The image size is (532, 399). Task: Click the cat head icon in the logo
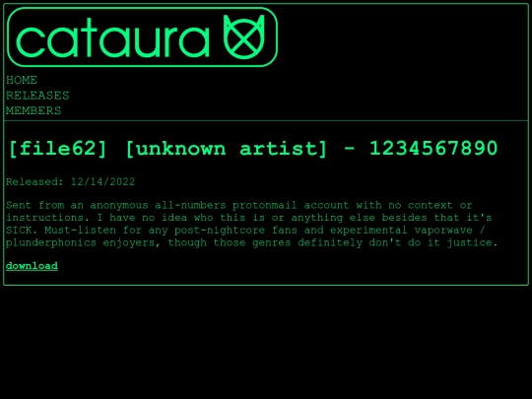click(x=243, y=36)
